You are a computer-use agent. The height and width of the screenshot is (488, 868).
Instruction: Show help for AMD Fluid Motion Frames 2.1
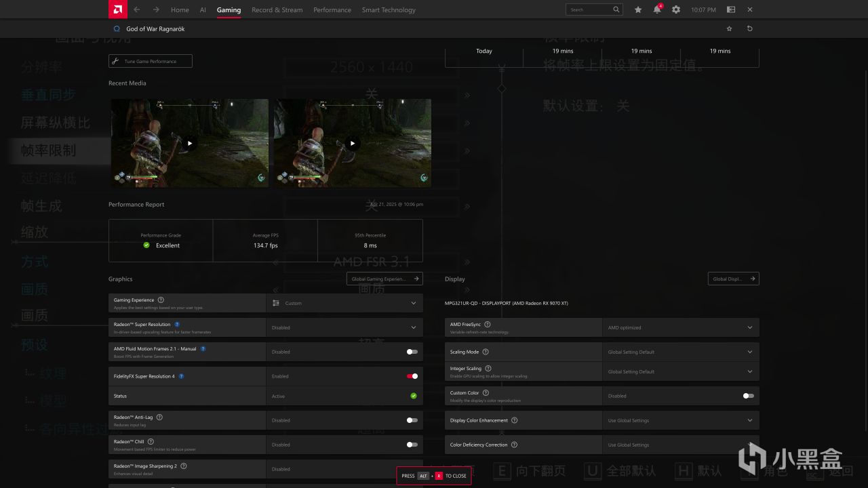(203, 349)
